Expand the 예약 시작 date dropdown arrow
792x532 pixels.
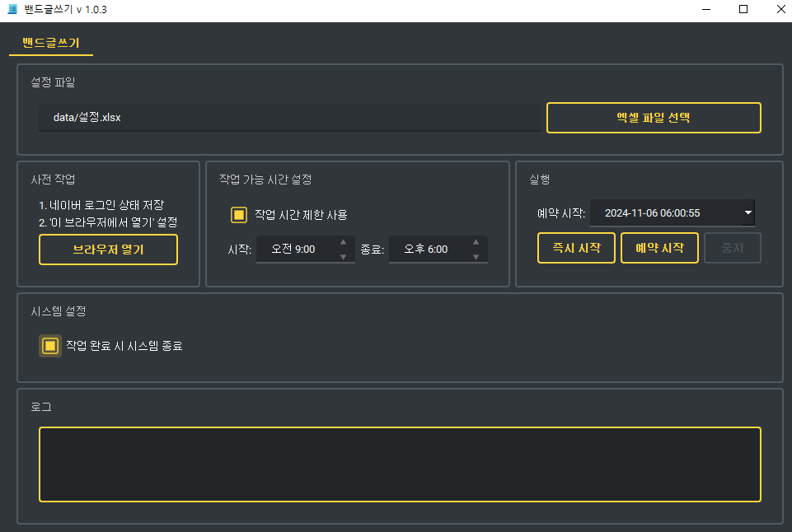point(747,212)
